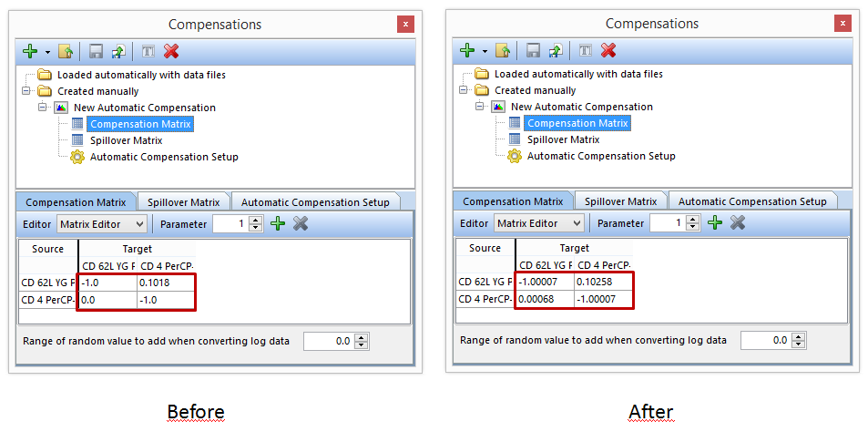This screenshot has height=432, width=868.
Task: Decrease random value range stepper in After panel
Action: click(799, 344)
